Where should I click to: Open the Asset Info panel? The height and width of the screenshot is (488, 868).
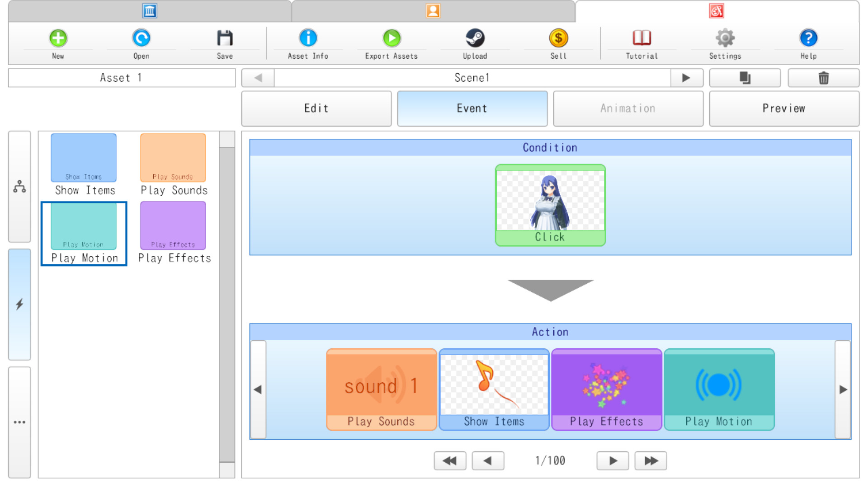[307, 43]
